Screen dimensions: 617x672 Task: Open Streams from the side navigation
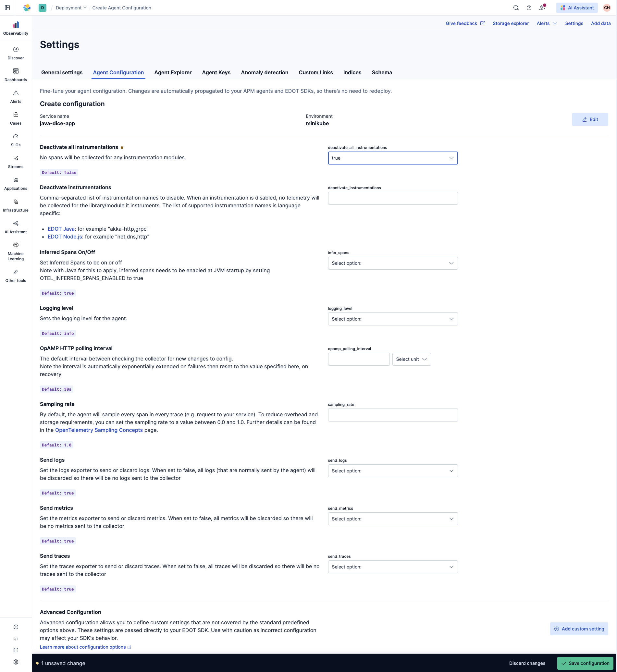16,162
